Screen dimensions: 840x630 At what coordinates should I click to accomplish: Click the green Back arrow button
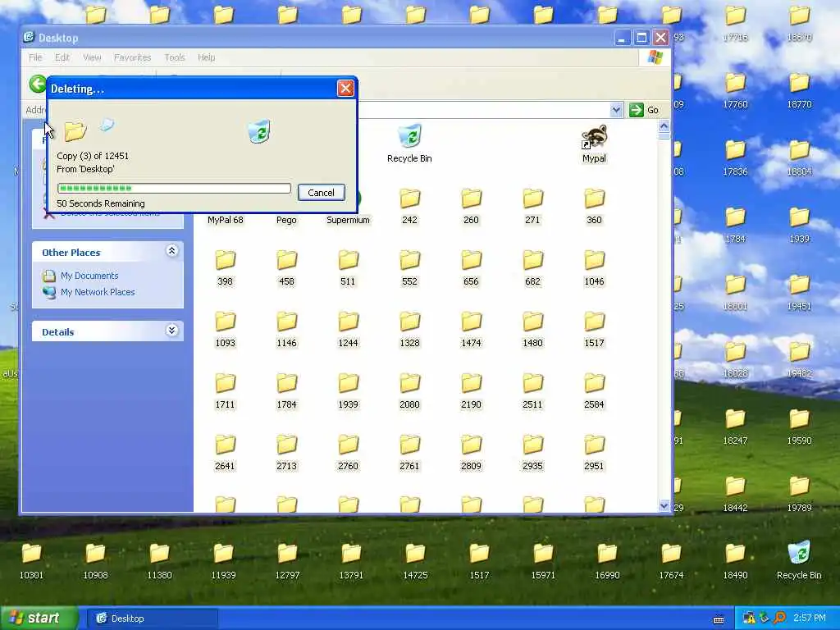(x=38, y=84)
